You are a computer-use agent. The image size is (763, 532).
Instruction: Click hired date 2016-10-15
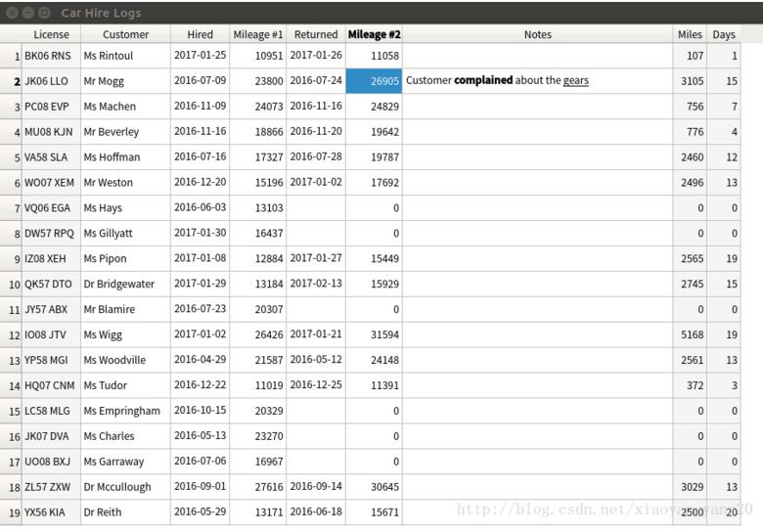[x=200, y=411]
